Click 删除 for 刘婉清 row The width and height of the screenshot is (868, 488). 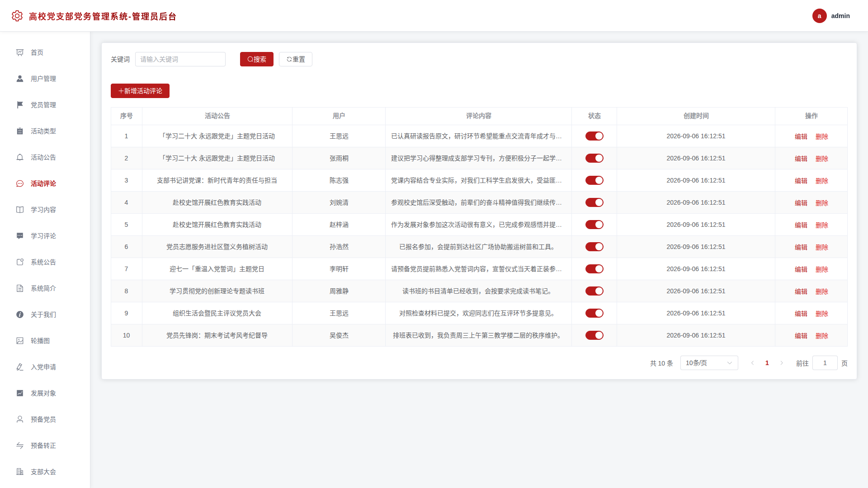[x=821, y=203]
